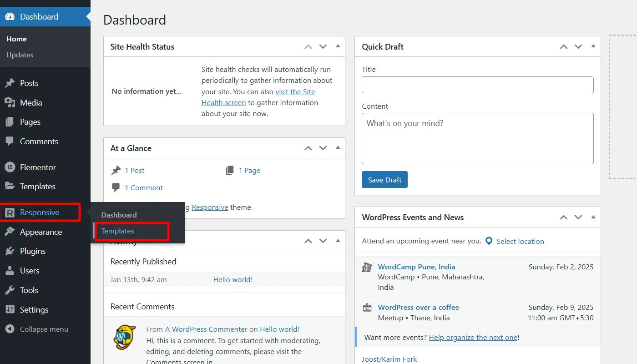Move Site Health Status widget down

(x=323, y=47)
